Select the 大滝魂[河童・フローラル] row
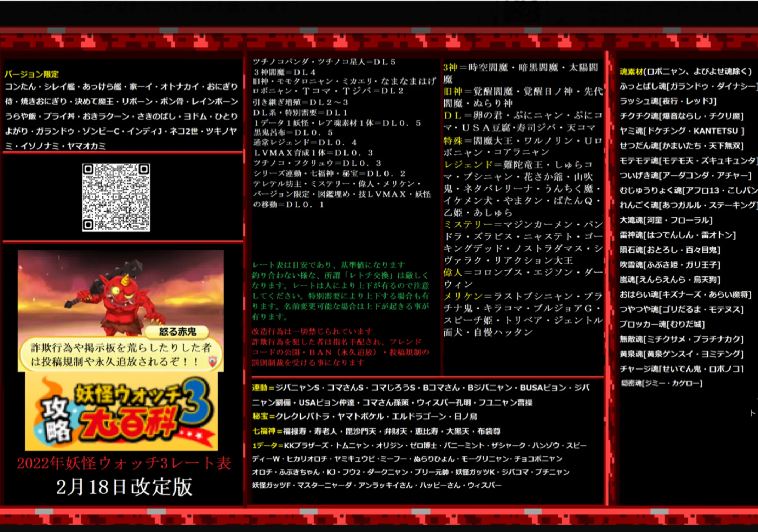758x532 pixels. click(x=666, y=220)
